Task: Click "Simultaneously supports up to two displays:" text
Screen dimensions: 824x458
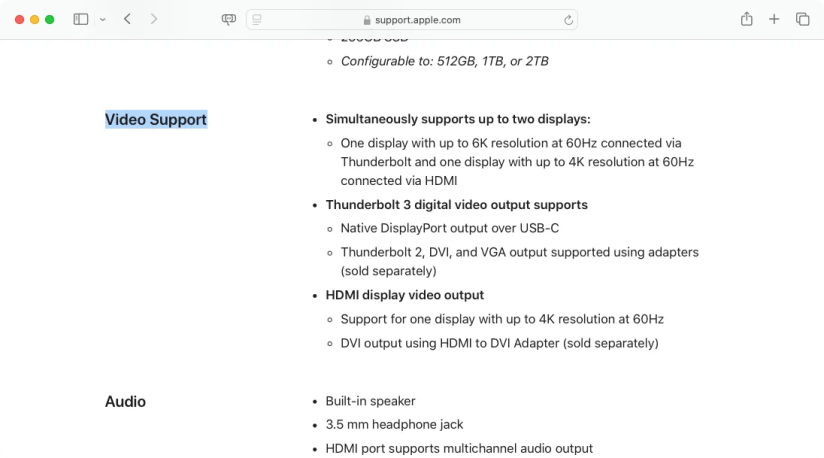Action: coord(458,119)
